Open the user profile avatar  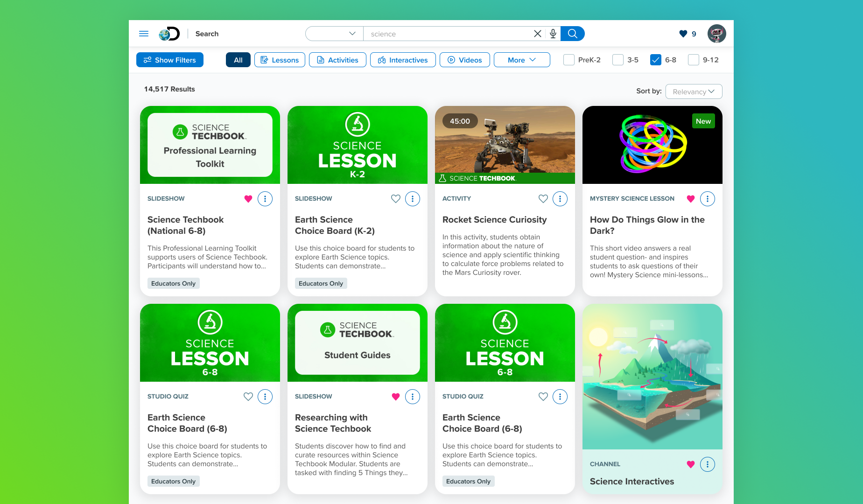pyautogui.click(x=716, y=34)
